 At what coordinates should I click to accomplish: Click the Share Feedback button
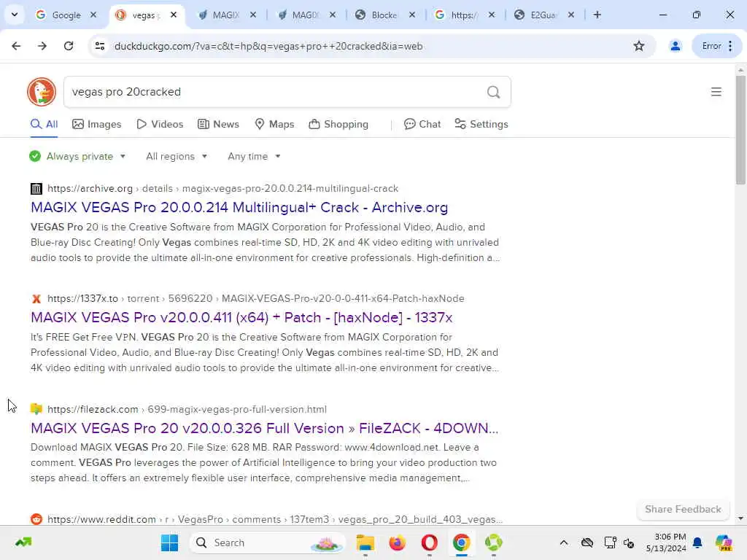click(x=683, y=509)
